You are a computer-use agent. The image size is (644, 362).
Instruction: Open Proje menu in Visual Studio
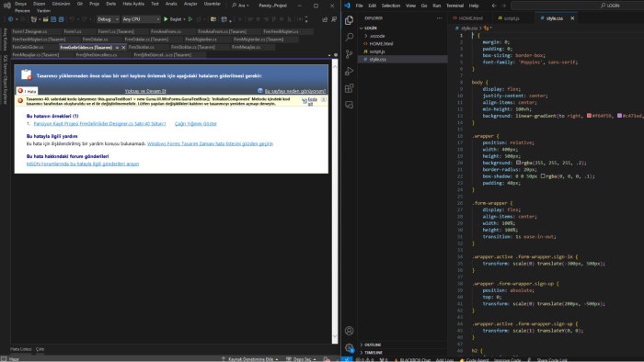(95, 4)
